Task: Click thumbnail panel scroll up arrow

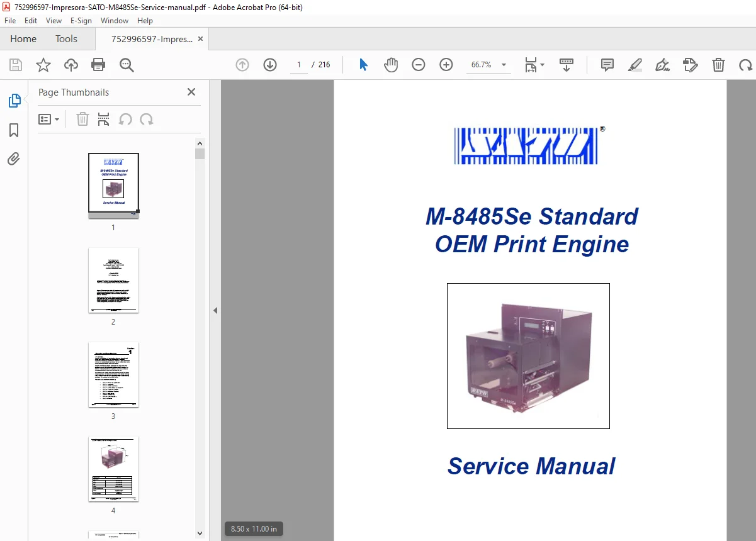Action: 200,143
